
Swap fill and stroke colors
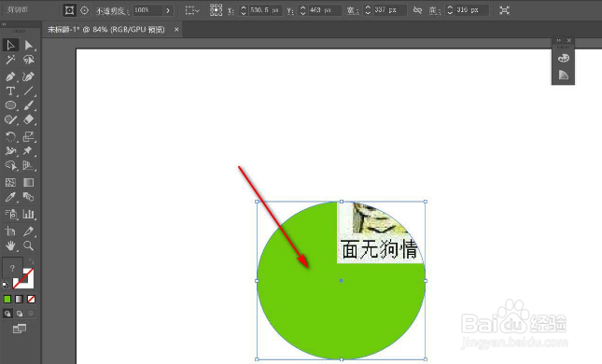(32, 261)
